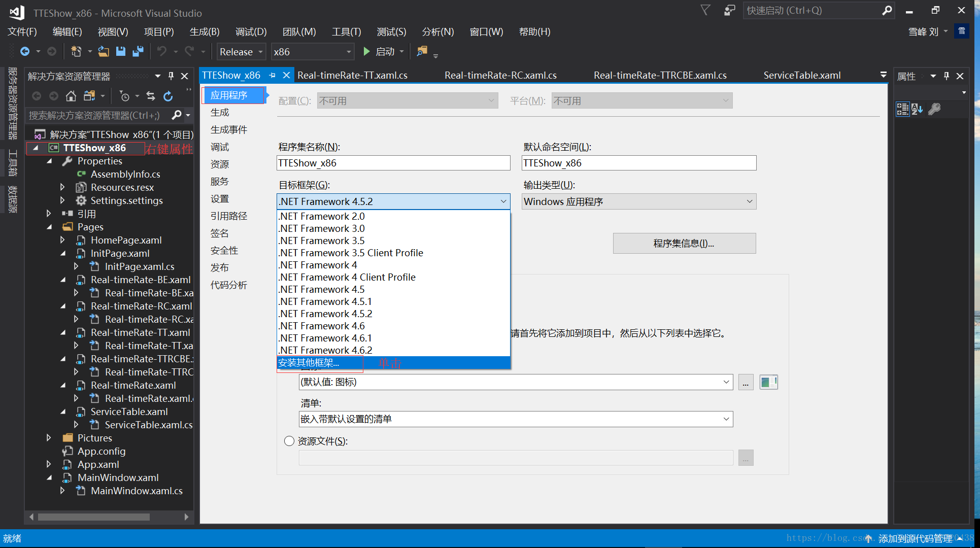Expand the 引用 references node
Screen dimensions: 980x548
pos(49,214)
